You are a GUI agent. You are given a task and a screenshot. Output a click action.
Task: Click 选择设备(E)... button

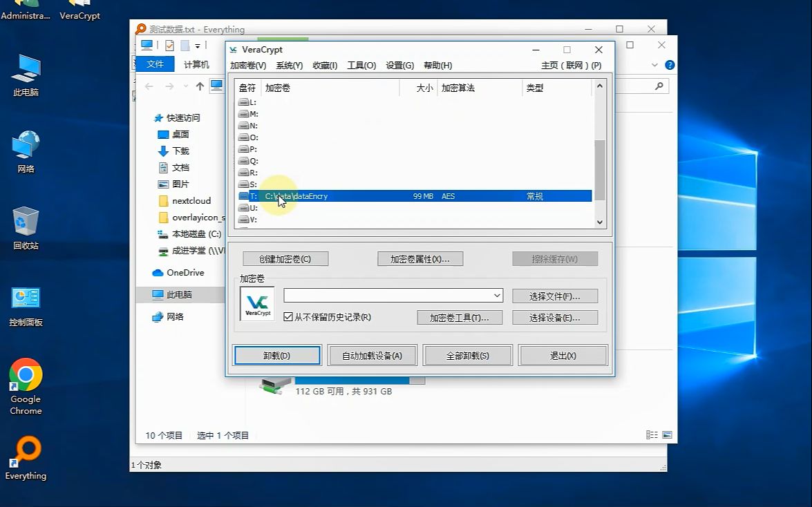pos(555,318)
